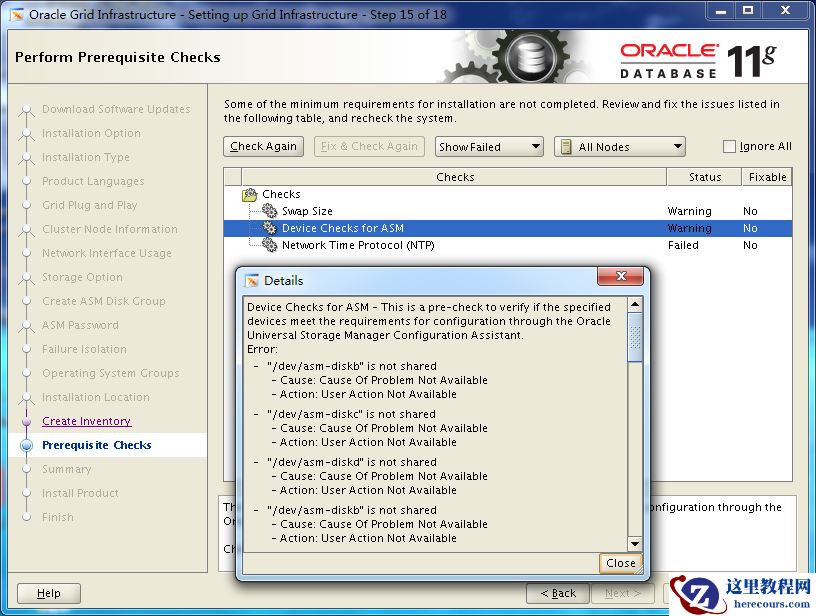Screen dimensions: 816x616
Task: Enable the Ignore All checkbox
Action: [729, 147]
